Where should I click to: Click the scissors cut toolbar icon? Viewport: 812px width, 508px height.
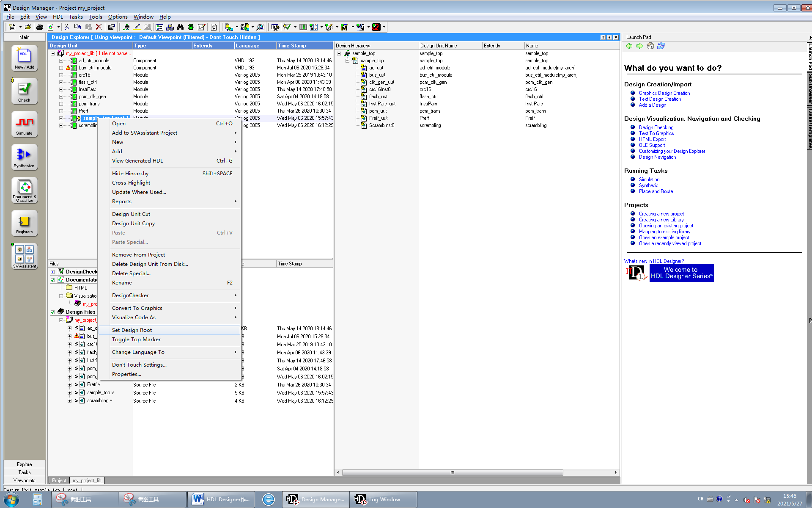(66, 27)
